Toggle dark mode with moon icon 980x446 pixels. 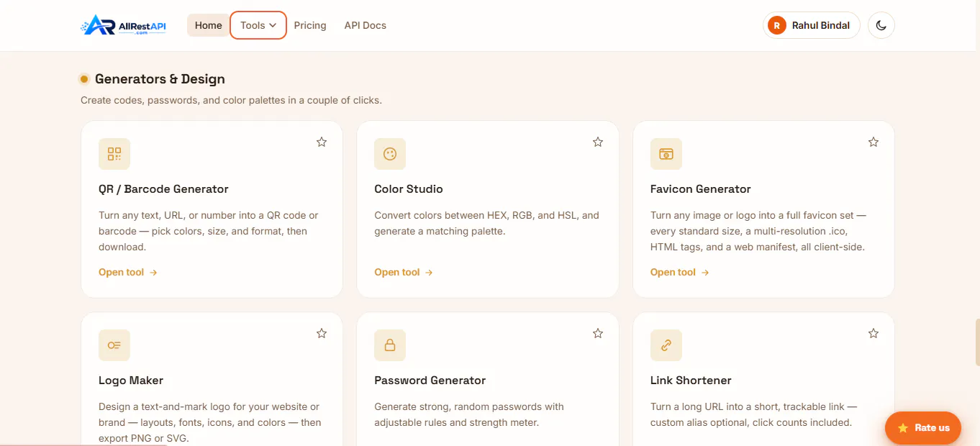coord(881,25)
